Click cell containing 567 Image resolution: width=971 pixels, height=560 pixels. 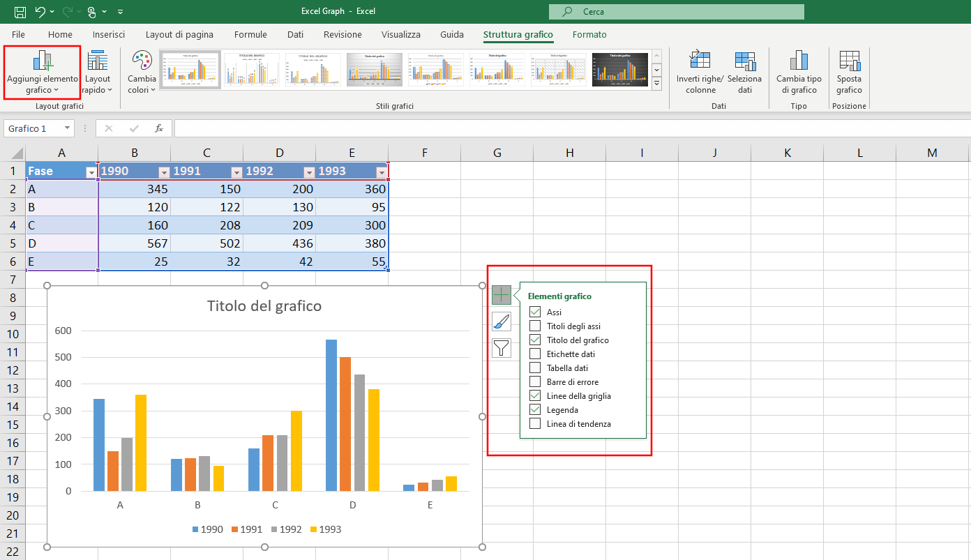135,243
